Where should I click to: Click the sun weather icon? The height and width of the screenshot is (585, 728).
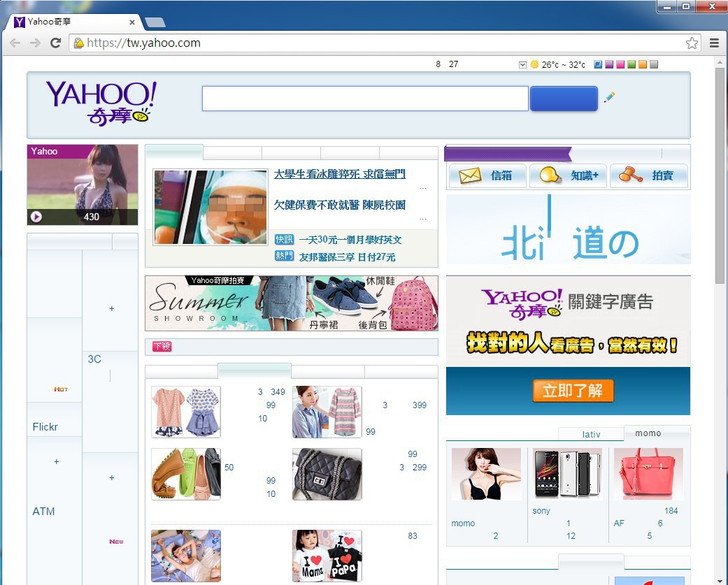534,64
